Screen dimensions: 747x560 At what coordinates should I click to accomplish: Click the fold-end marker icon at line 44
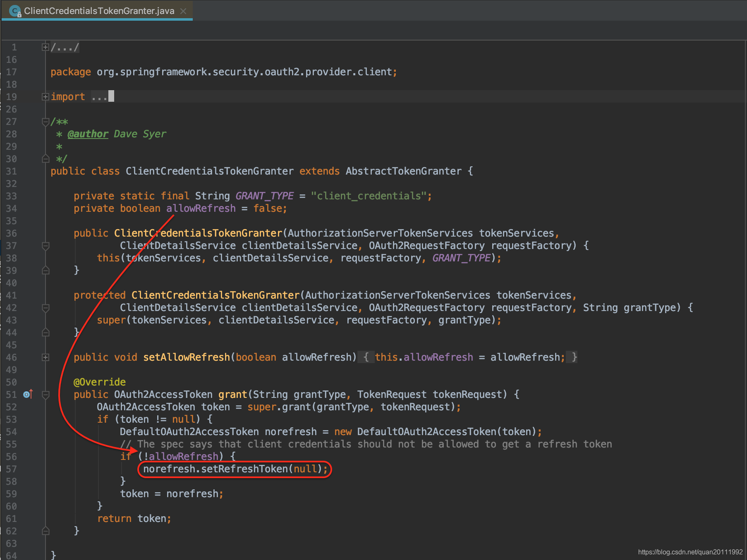[45, 333]
